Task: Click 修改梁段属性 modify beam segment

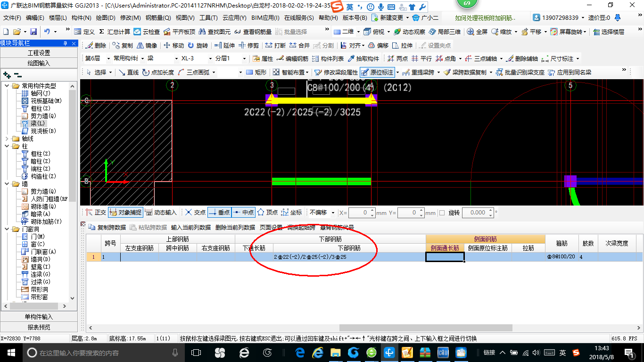Action: point(336,72)
